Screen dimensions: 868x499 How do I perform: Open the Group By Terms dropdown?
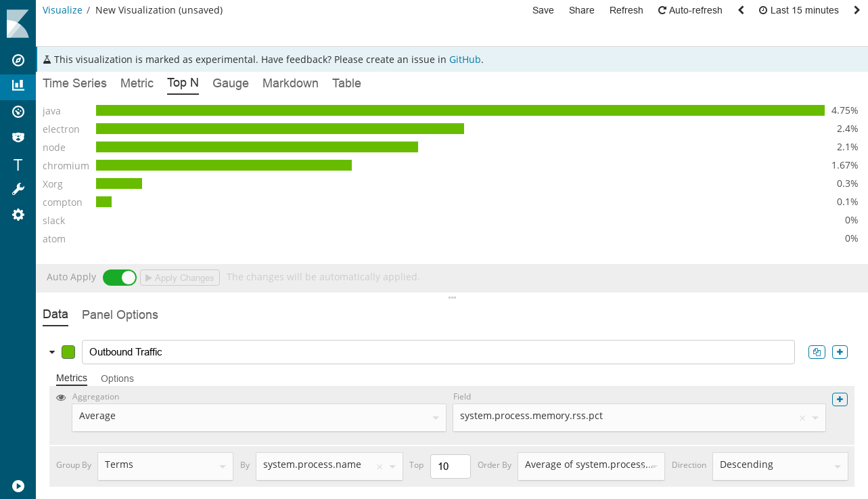(165, 466)
